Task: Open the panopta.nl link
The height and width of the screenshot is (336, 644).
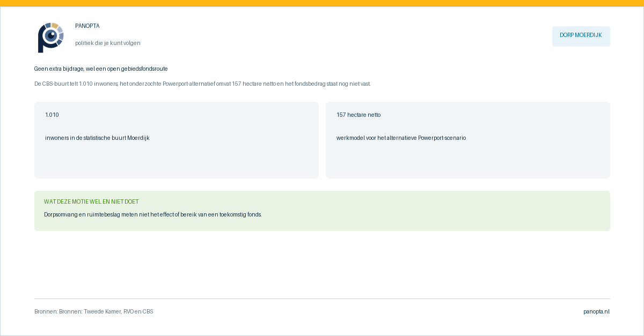Action: point(597,311)
